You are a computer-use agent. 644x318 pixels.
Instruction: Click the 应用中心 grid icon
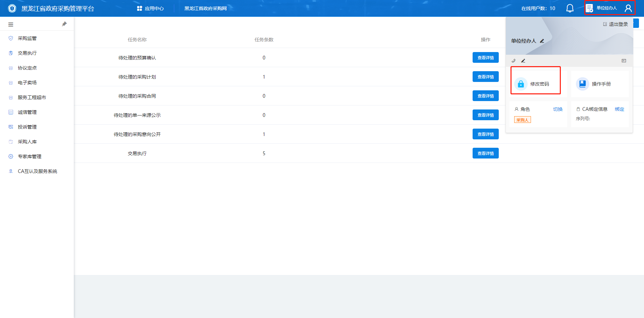coord(140,8)
